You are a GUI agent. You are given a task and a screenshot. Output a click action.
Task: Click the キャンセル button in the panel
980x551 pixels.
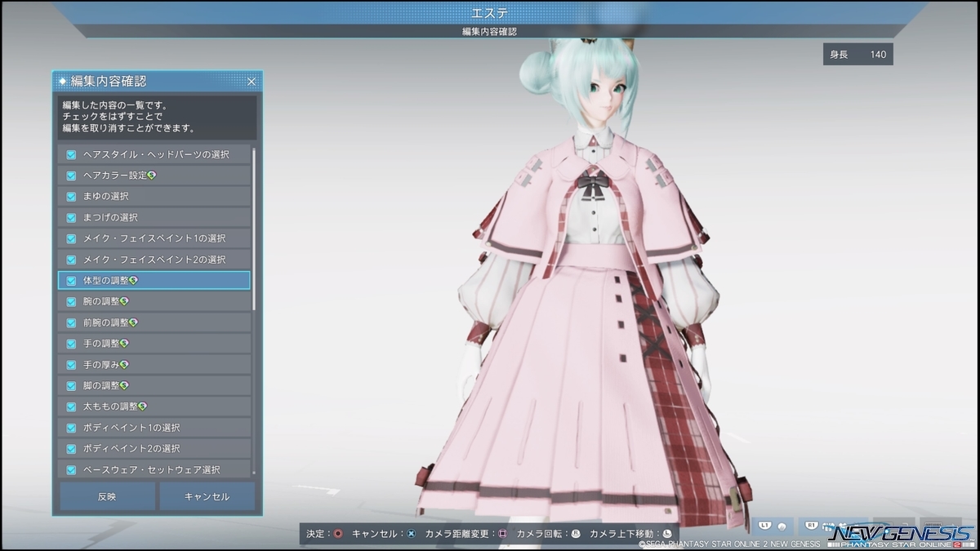point(207,496)
